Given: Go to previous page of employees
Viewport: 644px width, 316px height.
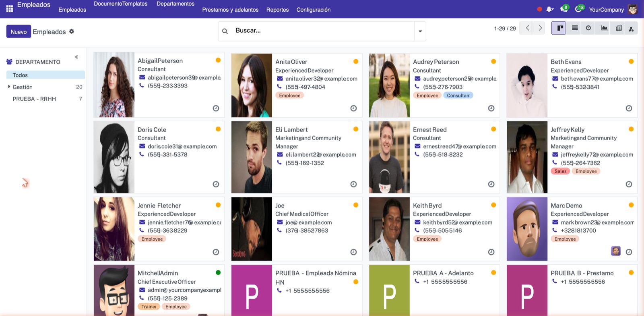Looking at the screenshot, I should tap(527, 28).
